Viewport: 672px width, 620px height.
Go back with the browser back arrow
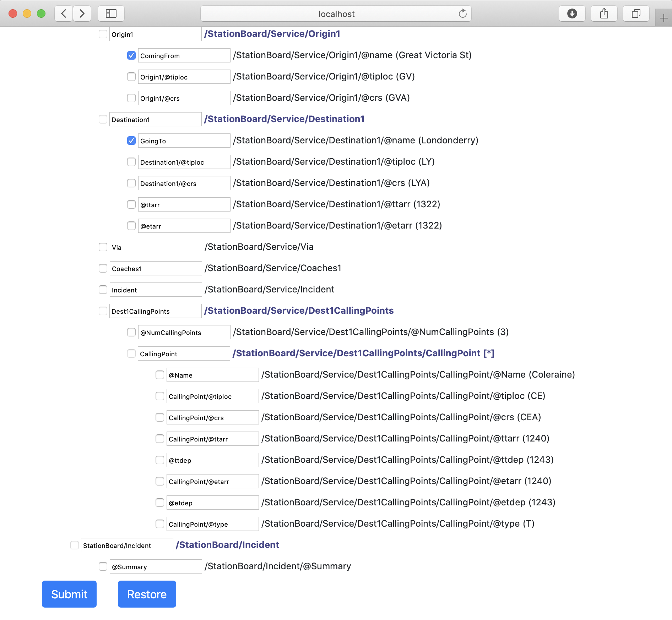pyautogui.click(x=64, y=14)
